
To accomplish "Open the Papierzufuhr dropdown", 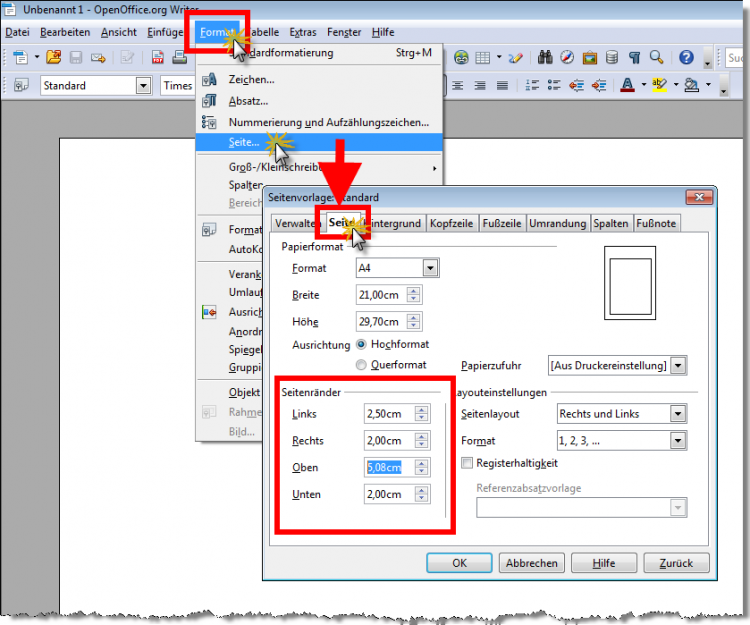I will coord(678,366).
